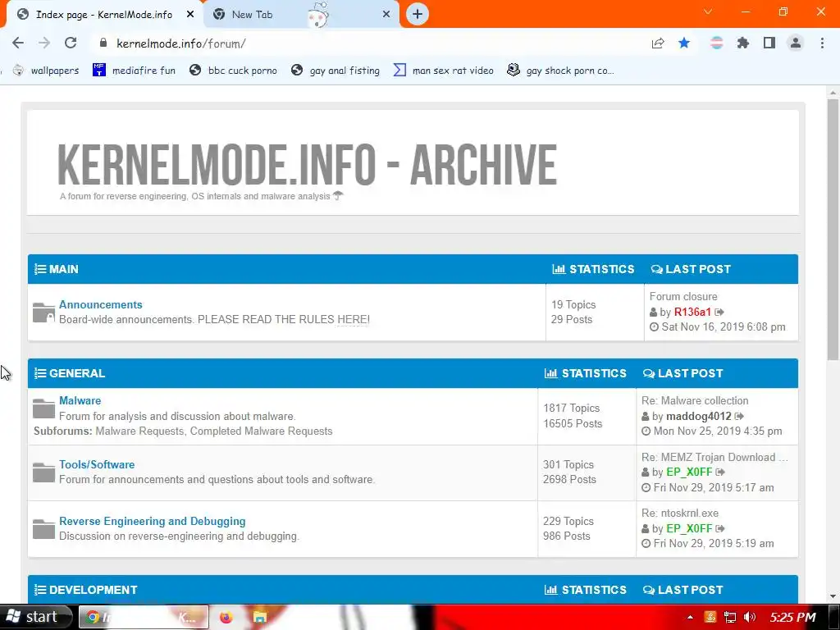The image size is (840, 630).
Task: Open the Completed Malware Requests subforum
Action: coord(262,431)
